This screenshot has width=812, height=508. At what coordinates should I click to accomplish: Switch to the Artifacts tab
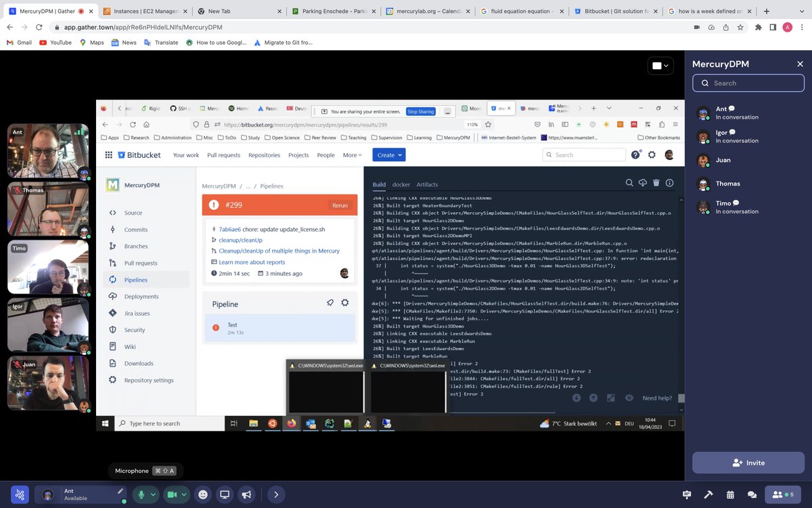[427, 184]
